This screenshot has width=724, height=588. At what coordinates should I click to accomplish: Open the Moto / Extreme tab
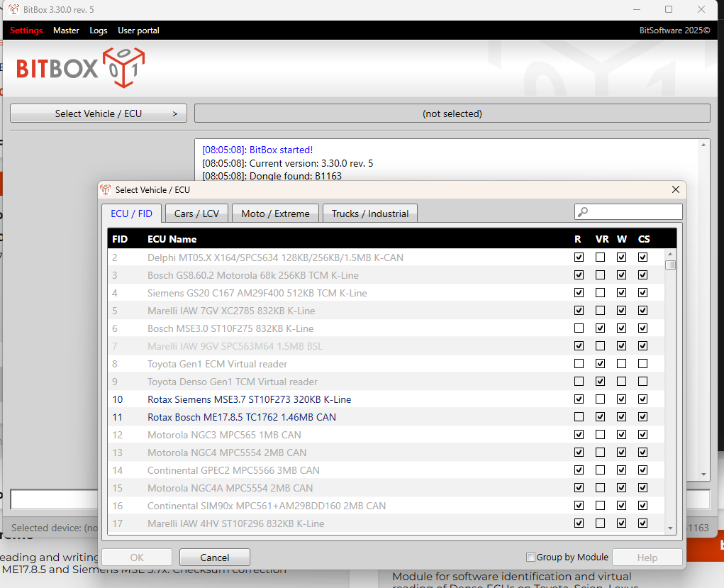tap(275, 213)
